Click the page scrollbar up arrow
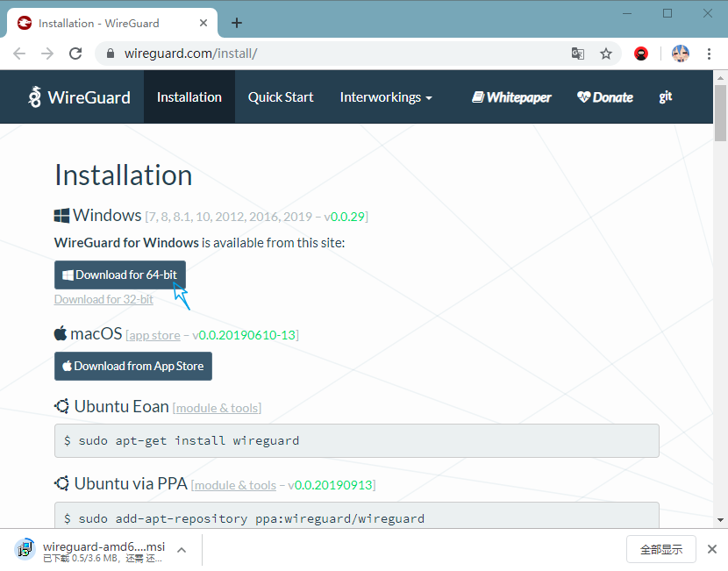The height and width of the screenshot is (571, 728). pos(720,77)
